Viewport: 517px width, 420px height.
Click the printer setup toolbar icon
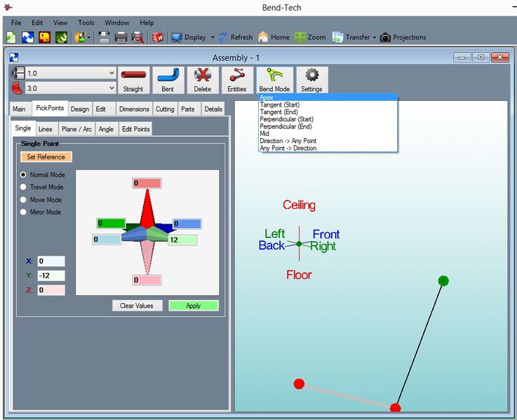pyautogui.click(x=105, y=37)
